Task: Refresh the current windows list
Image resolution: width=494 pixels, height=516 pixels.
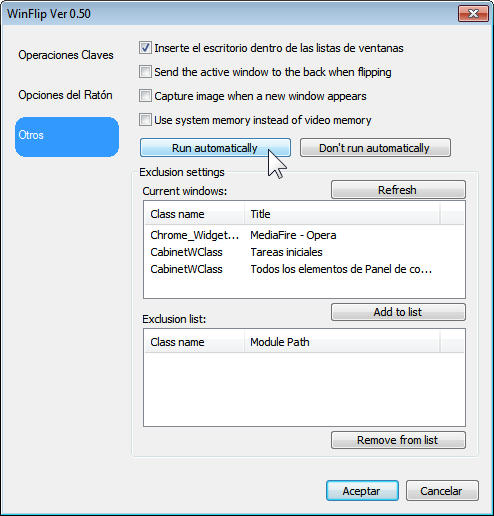Action: point(398,190)
